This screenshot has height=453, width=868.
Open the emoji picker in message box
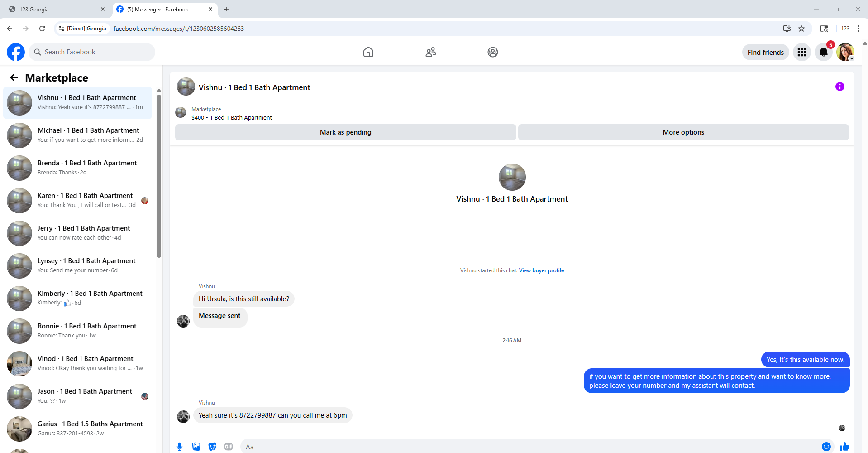click(x=826, y=447)
